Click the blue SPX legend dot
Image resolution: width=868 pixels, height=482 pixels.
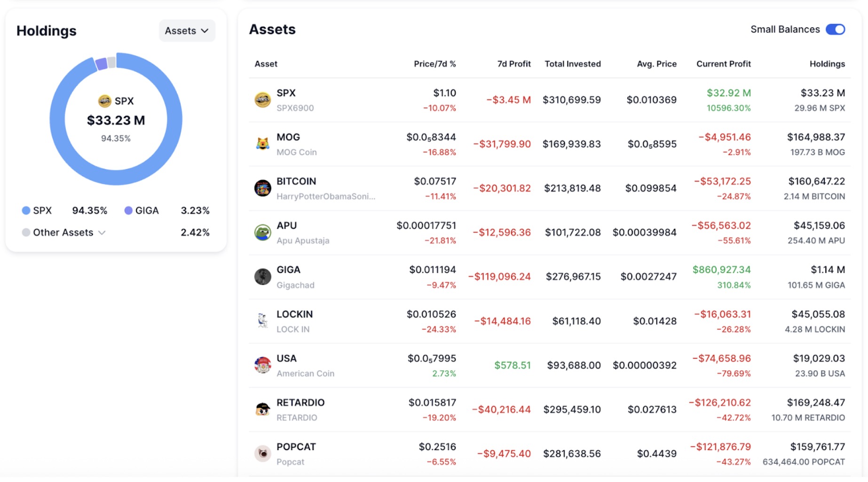click(26, 210)
